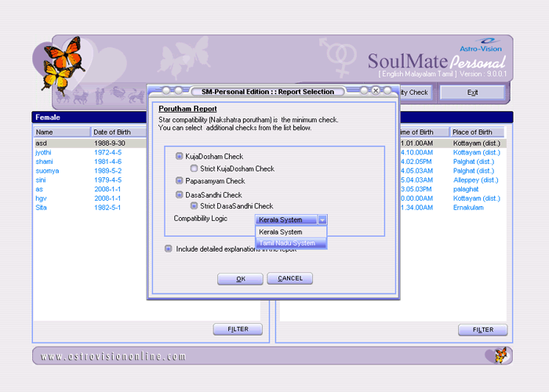The height and width of the screenshot is (392, 549).
Task: Enable the KujaDosham Check checkbox
Action: pos(180,156)
